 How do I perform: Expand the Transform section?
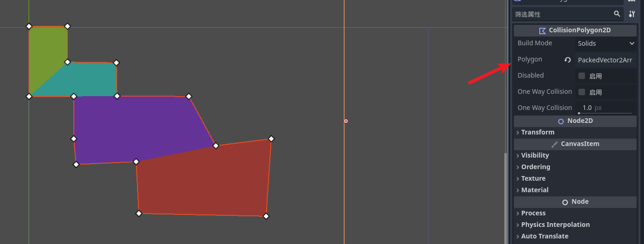coord(537,132)
